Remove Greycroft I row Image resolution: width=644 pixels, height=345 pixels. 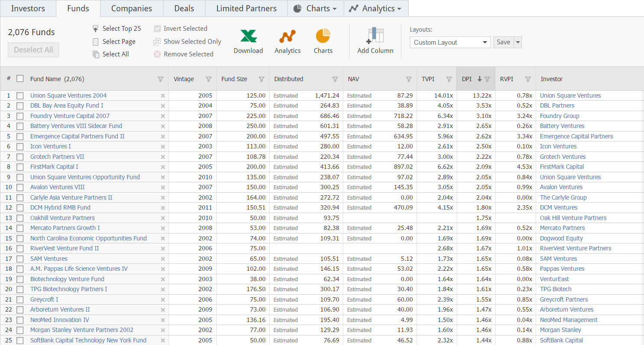click(163, 300)
